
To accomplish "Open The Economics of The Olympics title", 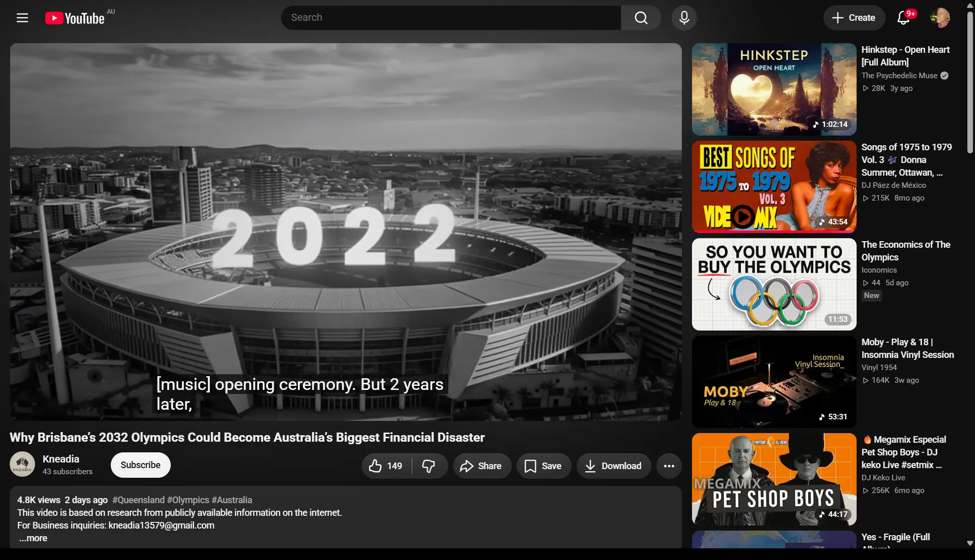I will [905, 251].
